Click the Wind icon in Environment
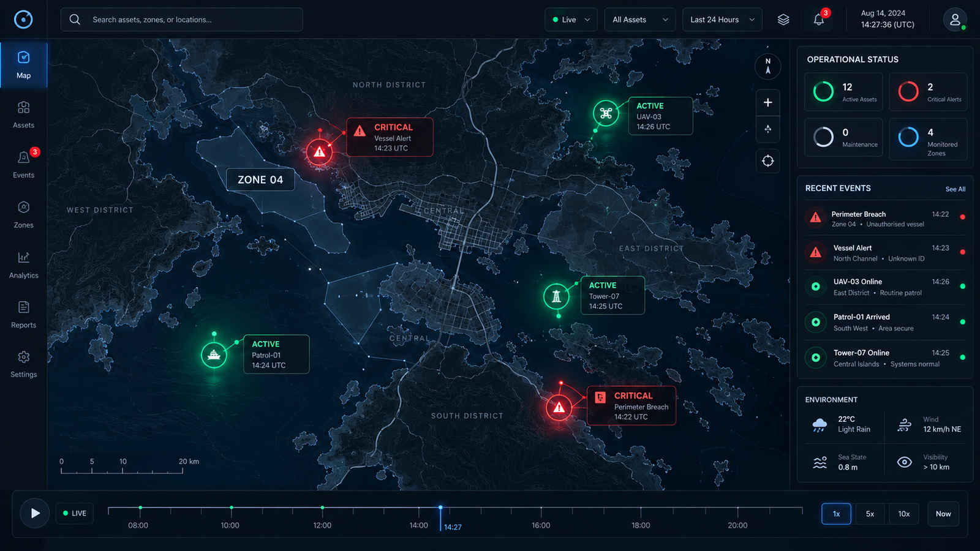The width and height of the screenshot is (980, 551). coord(905,425)
